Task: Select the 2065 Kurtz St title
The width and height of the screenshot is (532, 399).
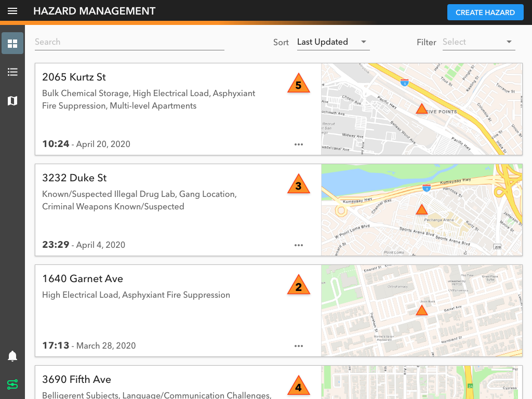Action: 74,77
